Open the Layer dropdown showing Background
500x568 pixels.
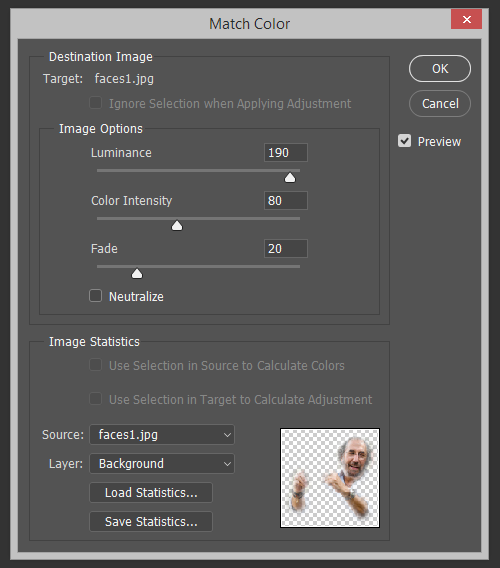162,463
